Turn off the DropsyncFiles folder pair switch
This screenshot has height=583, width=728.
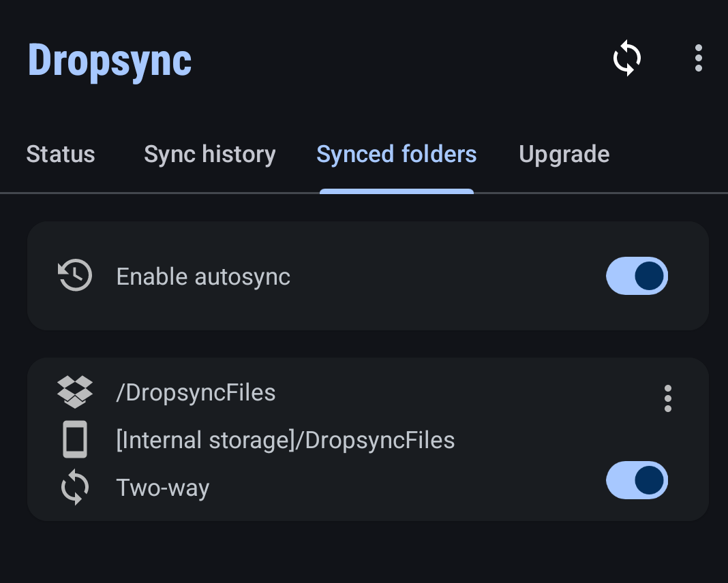tap(637, 480)
